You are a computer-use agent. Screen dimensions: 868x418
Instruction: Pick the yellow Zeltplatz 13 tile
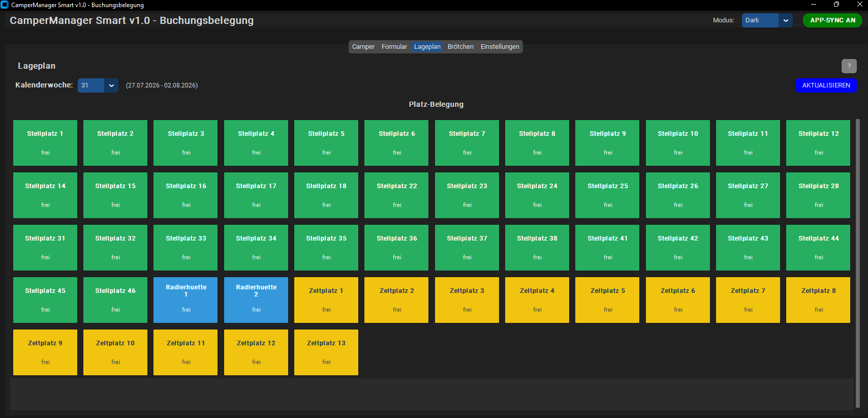(326, 352)
